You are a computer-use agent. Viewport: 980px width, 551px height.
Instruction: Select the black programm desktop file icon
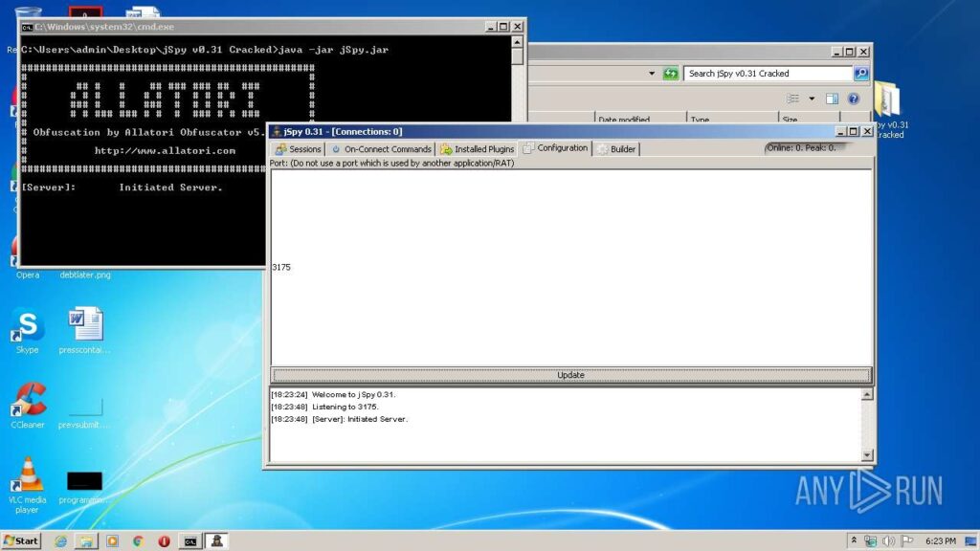pyautogui.click(x=84, y=487)
